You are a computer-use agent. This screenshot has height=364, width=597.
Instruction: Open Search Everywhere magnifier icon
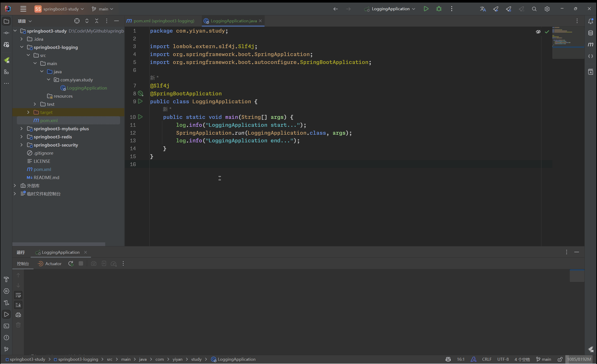(x=534, y=9)
